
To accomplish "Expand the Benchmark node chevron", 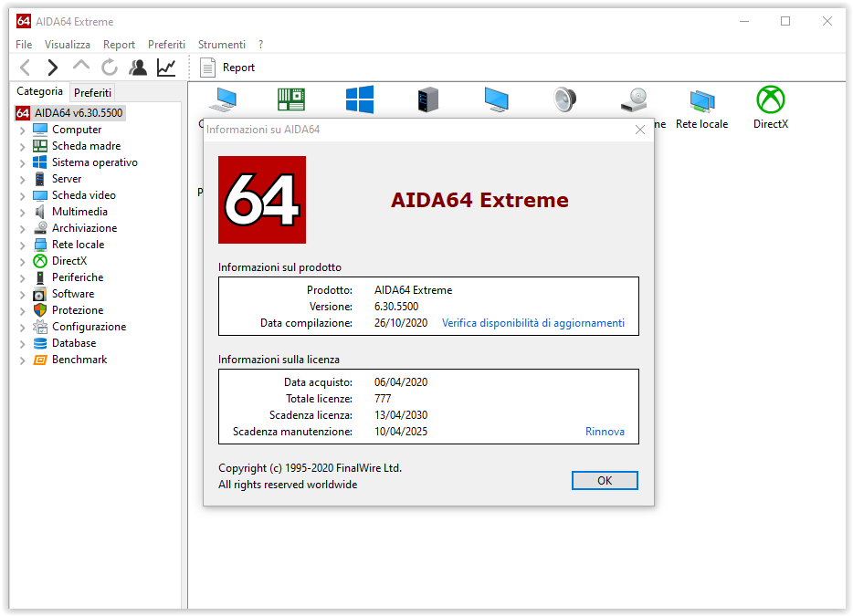I will pos(22,360).
